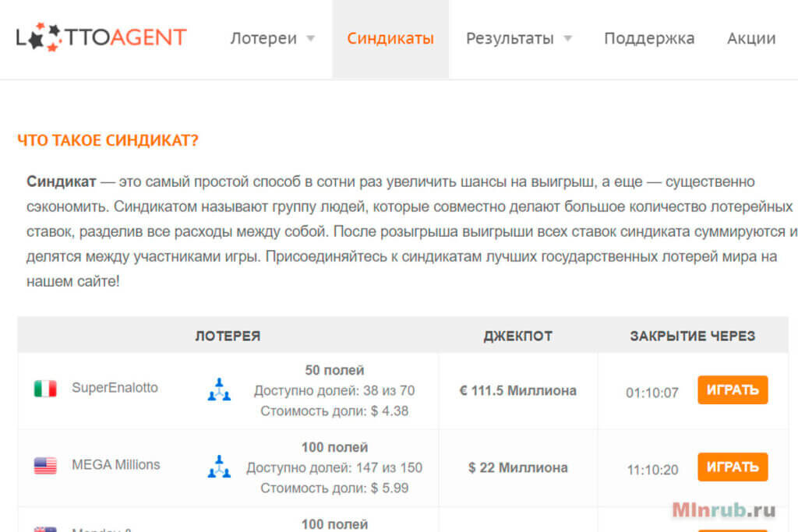The height and width of the screenshot is (532, 798).
Task: Select the syndicate group icon for MEGA Millions
Action: pyautogui.click(x=219, y=468)
